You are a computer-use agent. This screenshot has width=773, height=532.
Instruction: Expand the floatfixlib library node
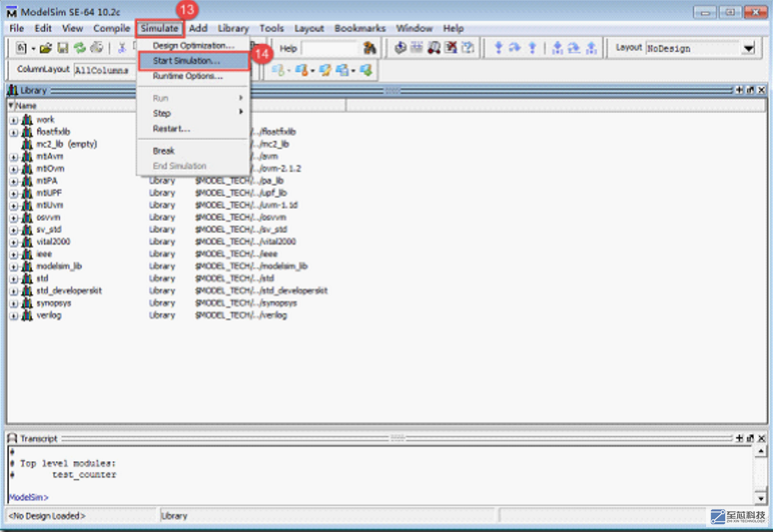point(14,132)
